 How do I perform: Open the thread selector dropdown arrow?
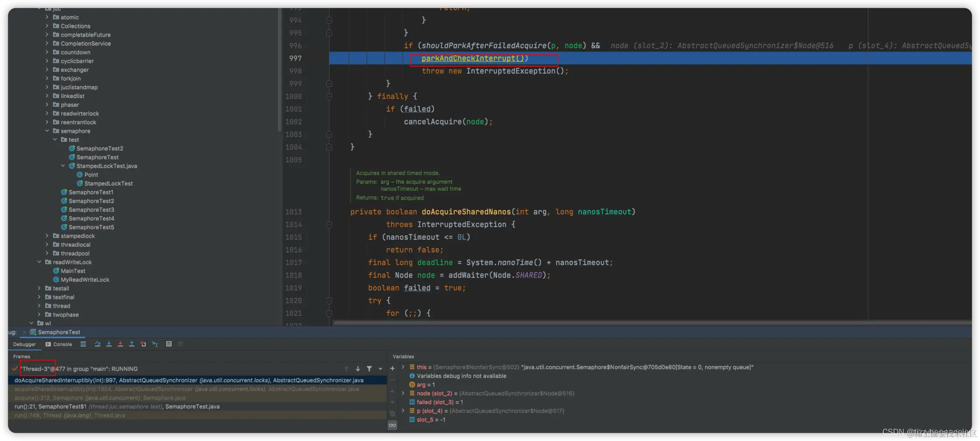tap(381, 369)
